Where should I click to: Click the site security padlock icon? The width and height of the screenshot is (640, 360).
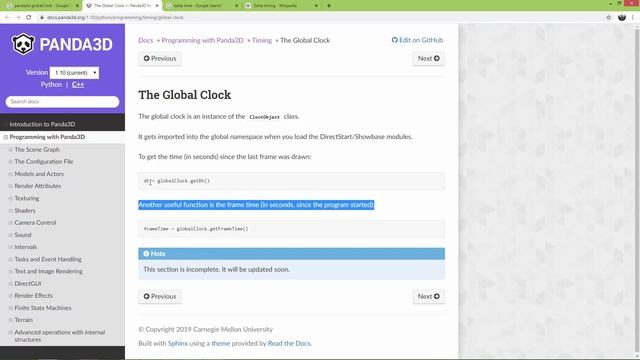42,18
